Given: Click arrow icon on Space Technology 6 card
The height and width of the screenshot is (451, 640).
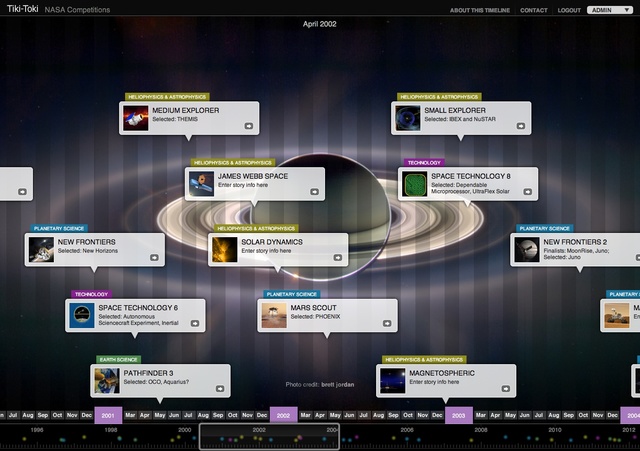Looking at the screenshot, I should [x=195, y=323].
